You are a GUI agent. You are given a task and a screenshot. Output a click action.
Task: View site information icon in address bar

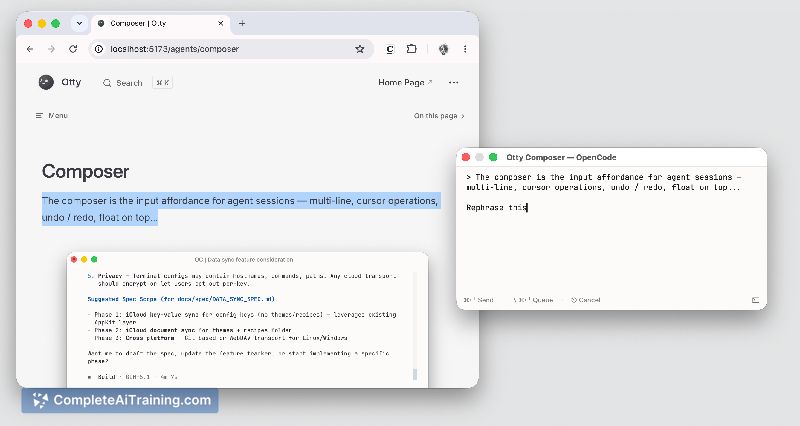[x=99, y=49]
